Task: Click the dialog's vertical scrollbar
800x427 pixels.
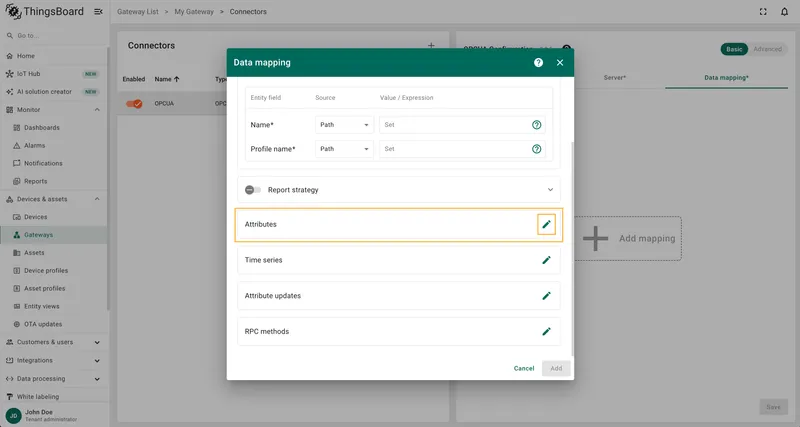Action: [x=572, y=249]
